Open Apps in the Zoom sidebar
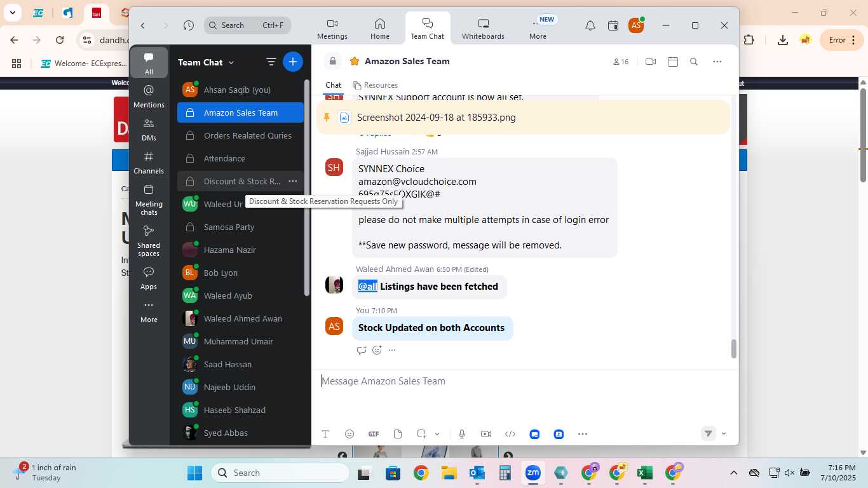 tap(149, 278)
